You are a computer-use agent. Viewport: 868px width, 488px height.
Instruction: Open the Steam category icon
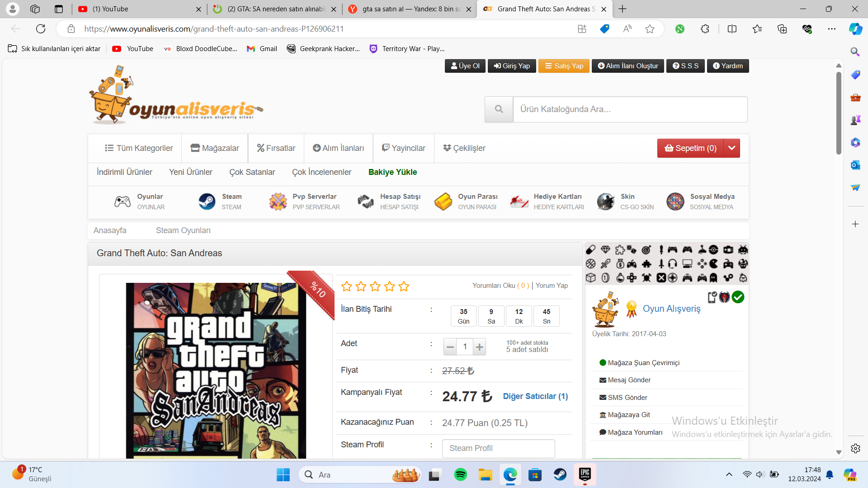207,202
